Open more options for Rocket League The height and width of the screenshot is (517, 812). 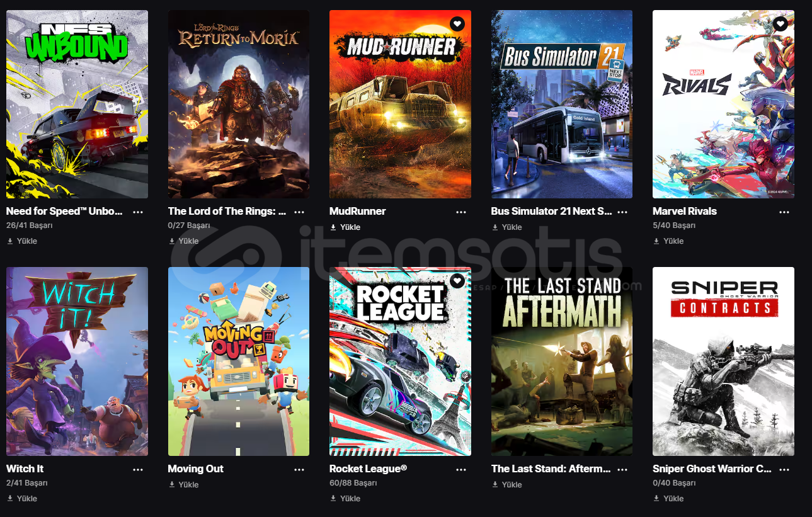tap(461, 470)
